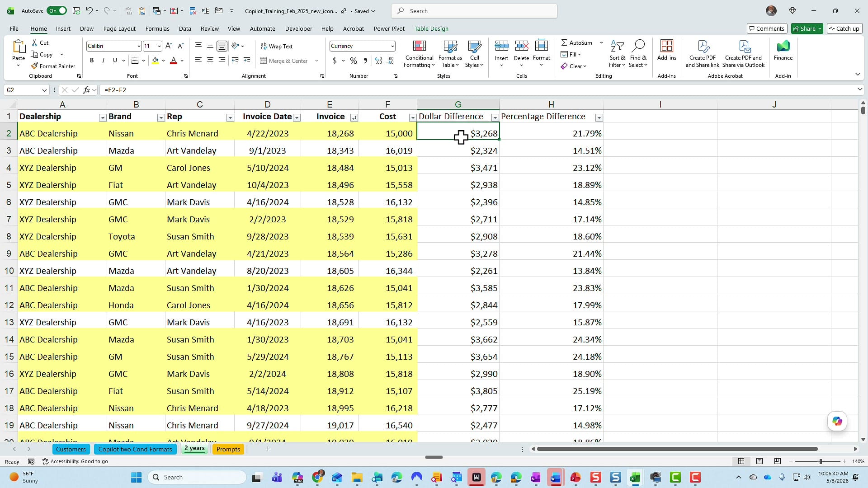Select the Prompts sheet tab
The height and width of the screenshot is (488, 868).
tap(228, 449)
